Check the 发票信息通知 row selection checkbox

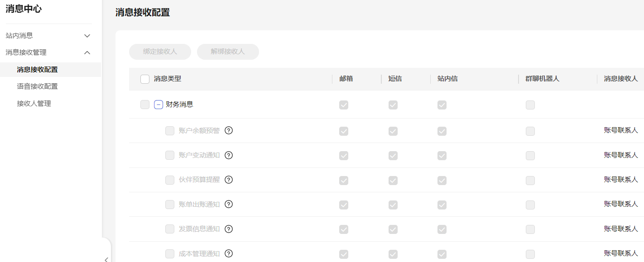coord(170,229)
